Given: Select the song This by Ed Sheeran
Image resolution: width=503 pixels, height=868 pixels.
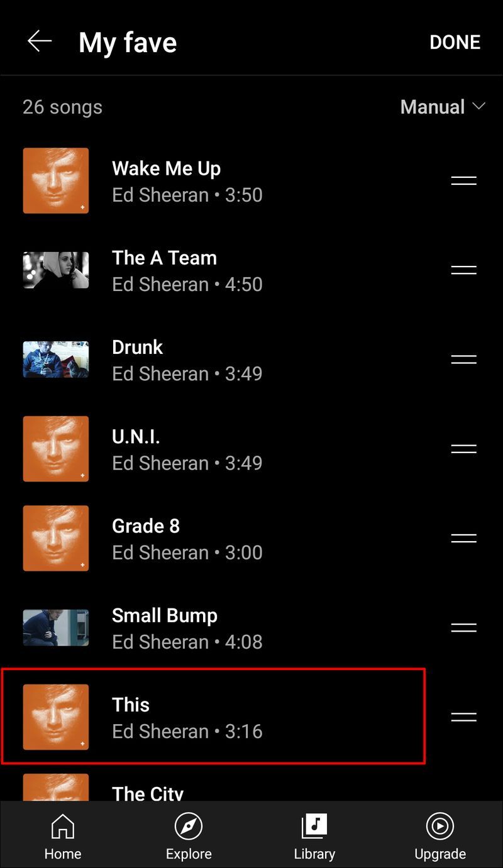Looking at the screenshot, I should pos(214,717).
